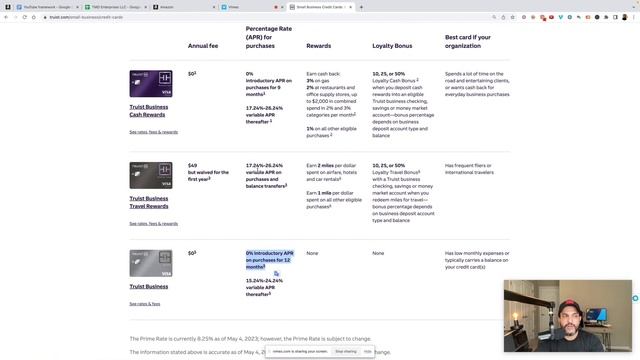Viewport: 640px width, 360px height.
Task: Open a new browser tab with the plus
Action: pyautogui.click(x=361, y=7)
